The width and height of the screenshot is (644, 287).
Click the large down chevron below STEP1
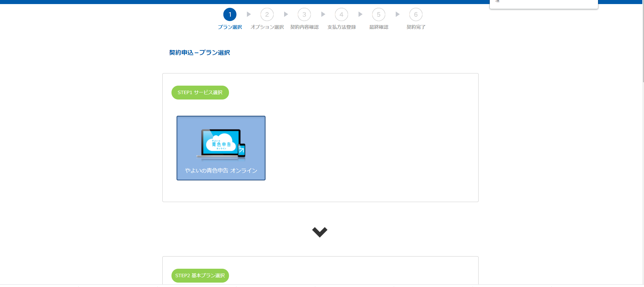pos(320,232)
